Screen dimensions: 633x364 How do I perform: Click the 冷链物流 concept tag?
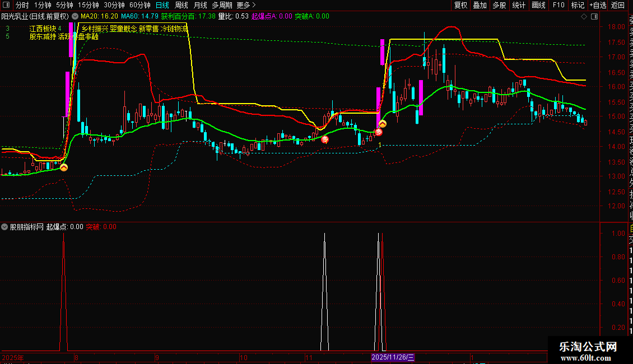pos(174,29)
